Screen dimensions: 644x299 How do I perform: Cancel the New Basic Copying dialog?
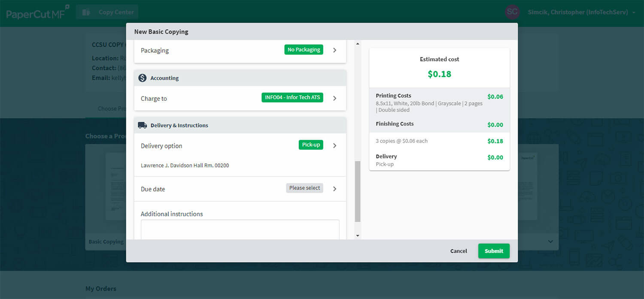[459, 251]
